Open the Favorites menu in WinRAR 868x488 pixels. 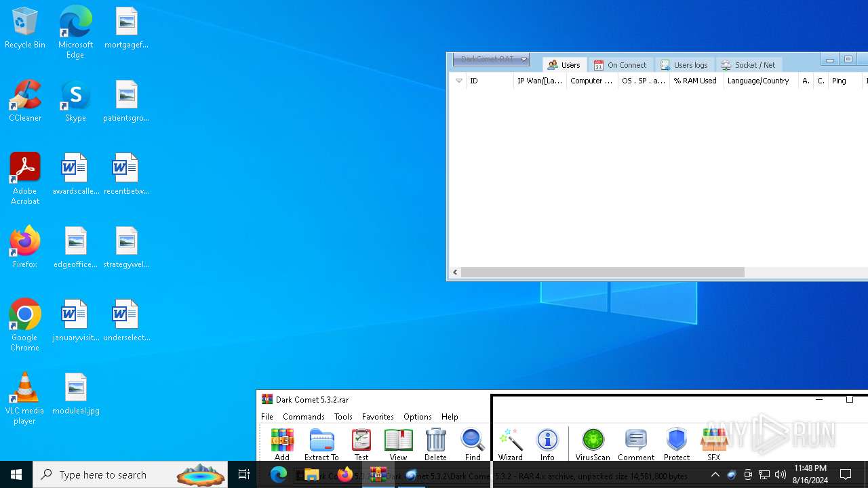point(378,417)
